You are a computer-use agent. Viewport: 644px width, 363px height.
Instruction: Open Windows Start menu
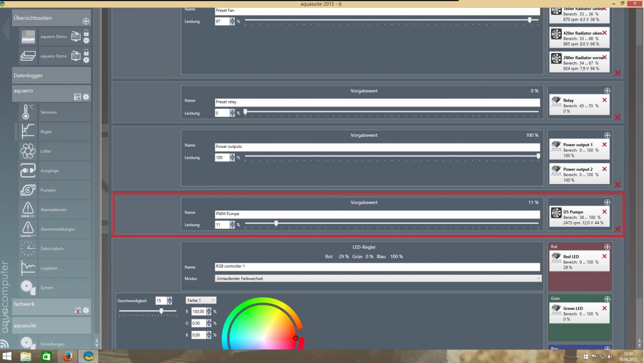pos(7,357)
